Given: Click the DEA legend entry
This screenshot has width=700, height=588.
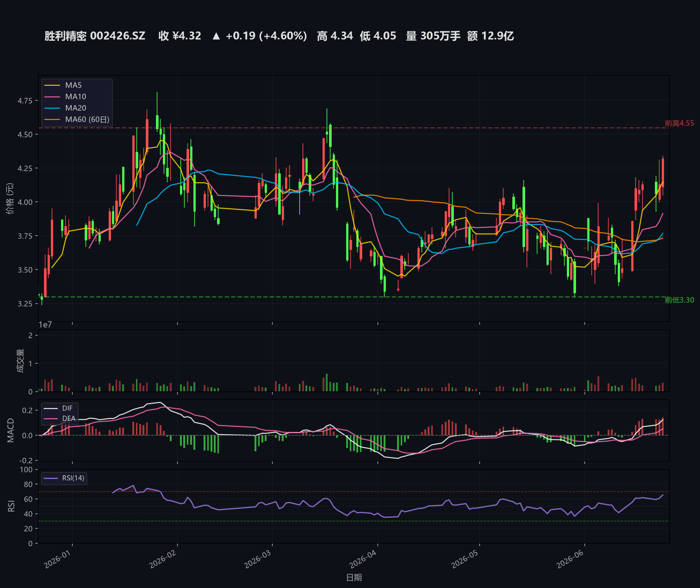Looking at the screenshot, I should click(60, 419).
